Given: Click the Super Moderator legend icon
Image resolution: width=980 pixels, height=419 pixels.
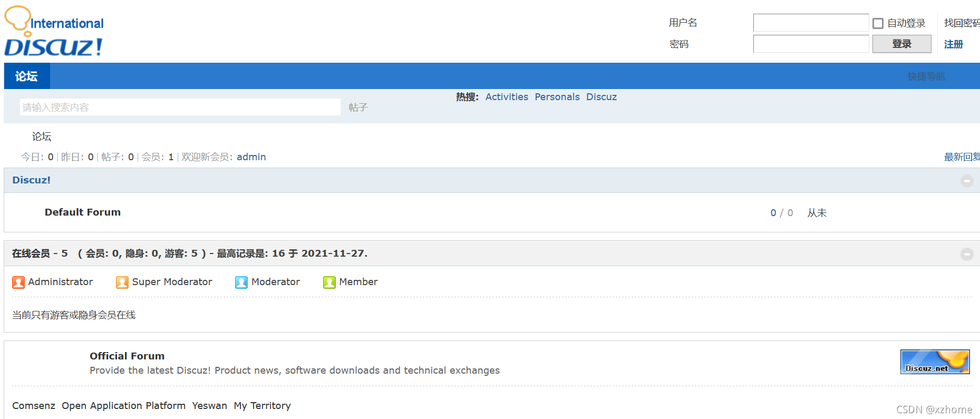Looking at the screenshot, I should 122,282.
